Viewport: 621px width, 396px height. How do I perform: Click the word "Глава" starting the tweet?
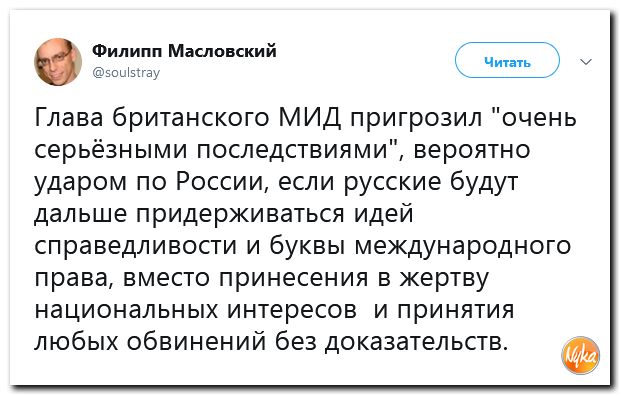point(69,118)
